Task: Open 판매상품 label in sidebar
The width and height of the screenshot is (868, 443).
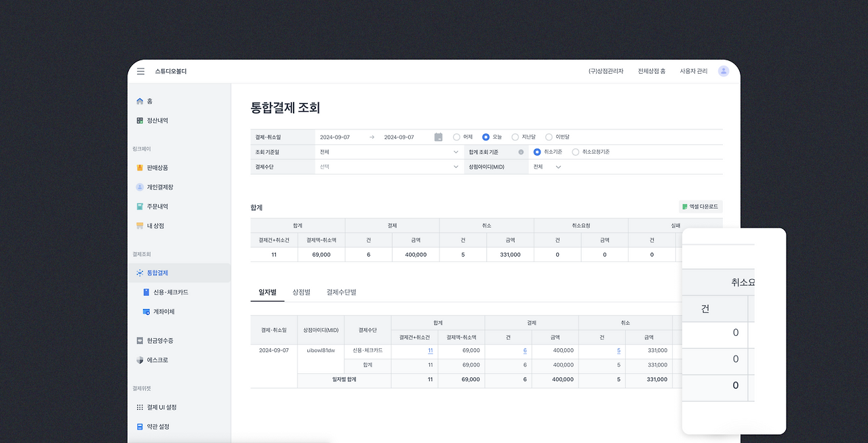Action: (157, 167)
